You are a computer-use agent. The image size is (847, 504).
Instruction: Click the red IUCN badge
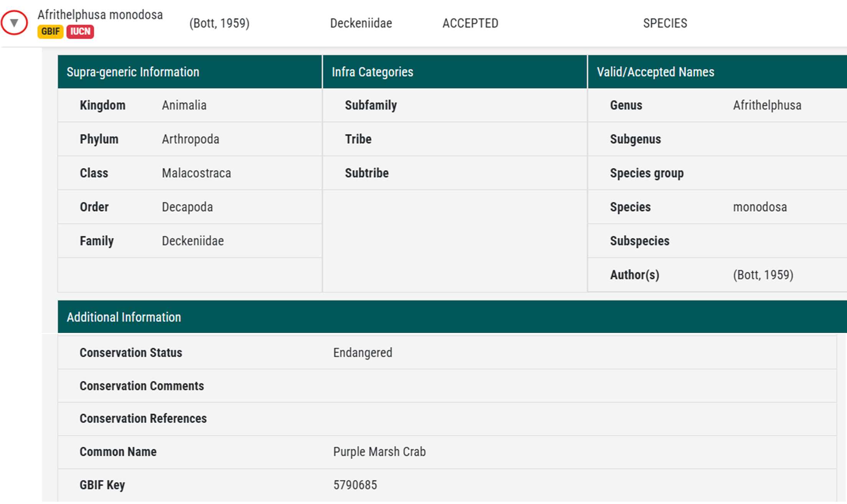[80, 31]
